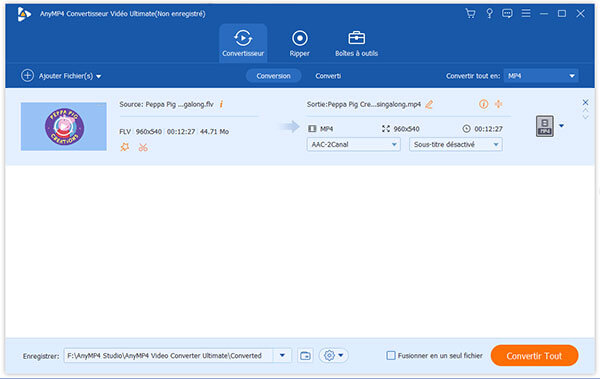This screenshot has width=600, height=379.
Task: Click the Convertir Tout button
Action: (534, 356)
